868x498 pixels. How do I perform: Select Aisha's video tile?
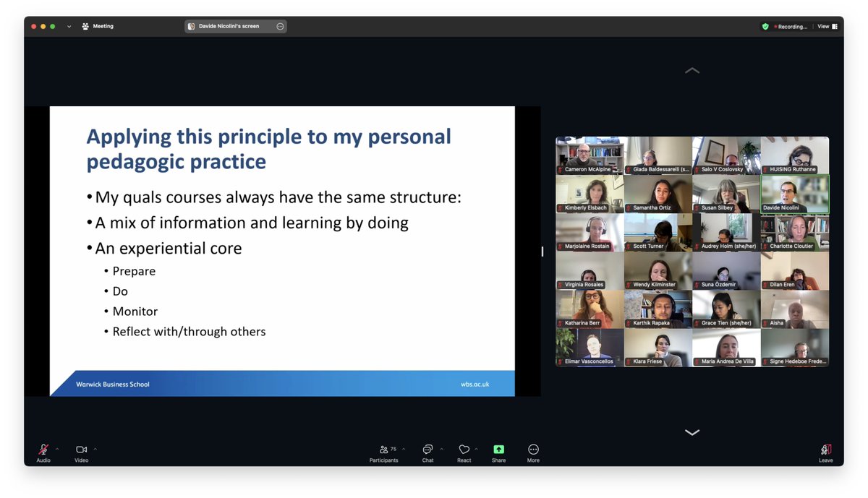click(795, 309)
